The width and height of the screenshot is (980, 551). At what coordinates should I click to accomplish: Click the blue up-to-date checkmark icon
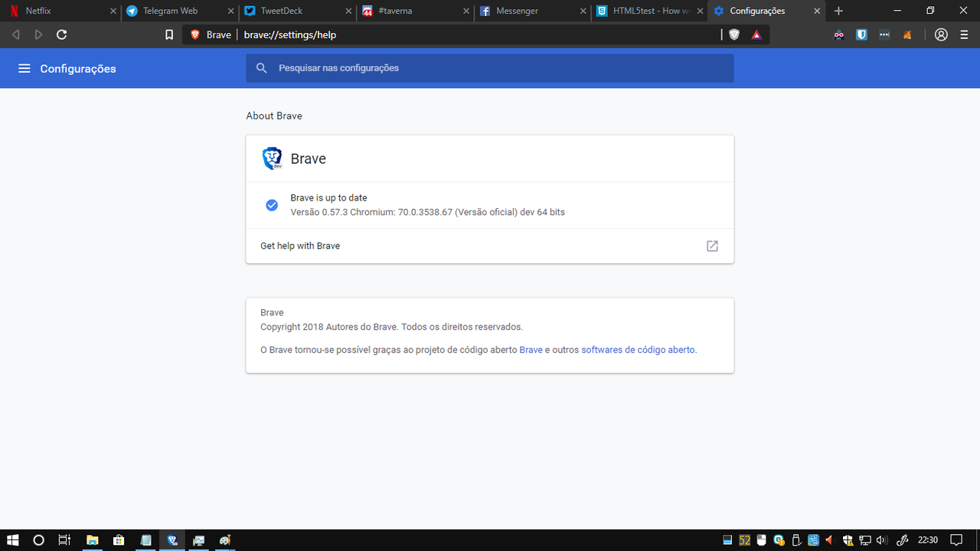[x=271, y=205]
